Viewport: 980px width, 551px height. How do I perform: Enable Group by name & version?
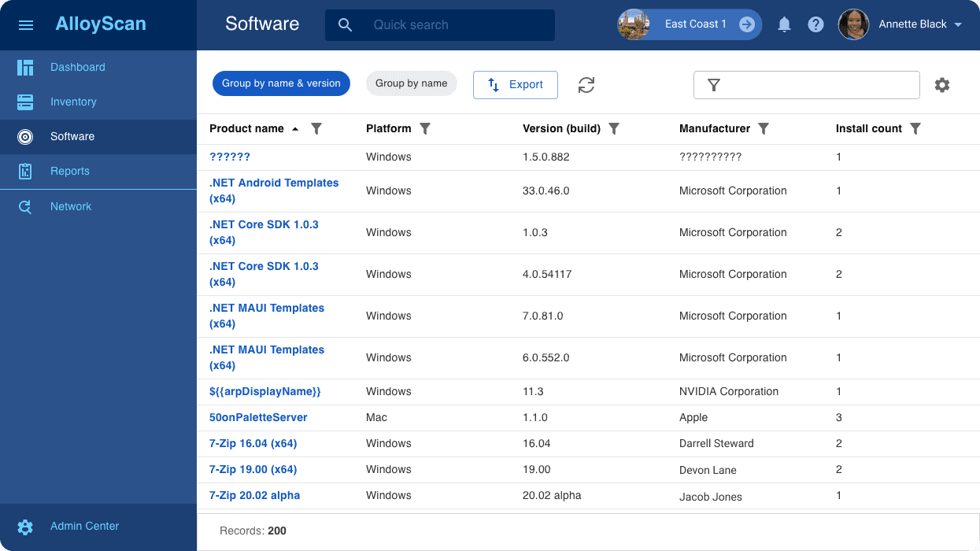pos(281,83)
